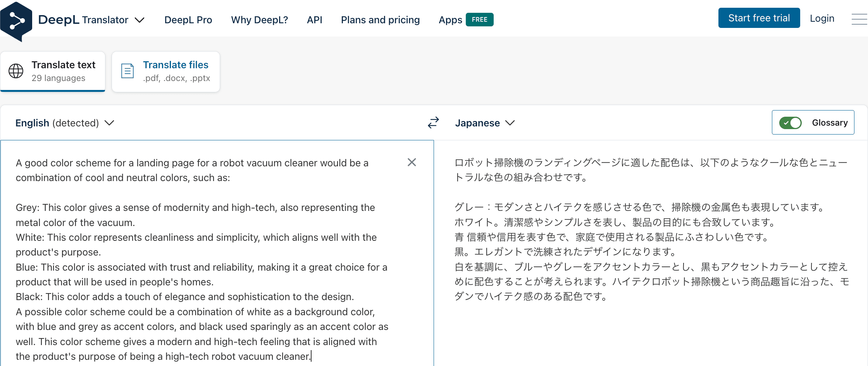Open Plans and pricing page
The image size is (868, 366).
[380, 20]
